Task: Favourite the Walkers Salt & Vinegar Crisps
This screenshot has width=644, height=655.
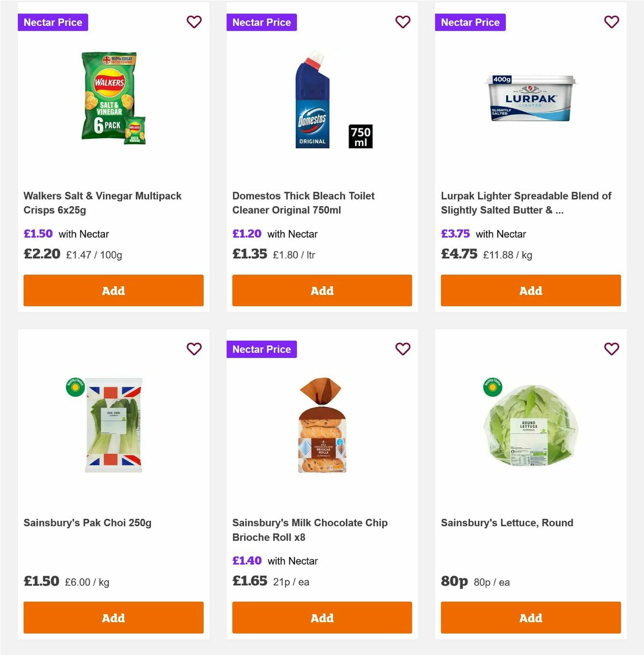Action: [194, 22]
